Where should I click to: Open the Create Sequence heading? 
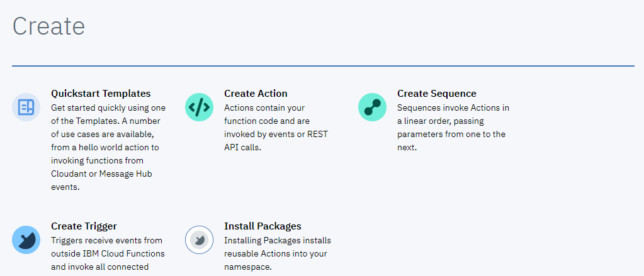[436, 94]
